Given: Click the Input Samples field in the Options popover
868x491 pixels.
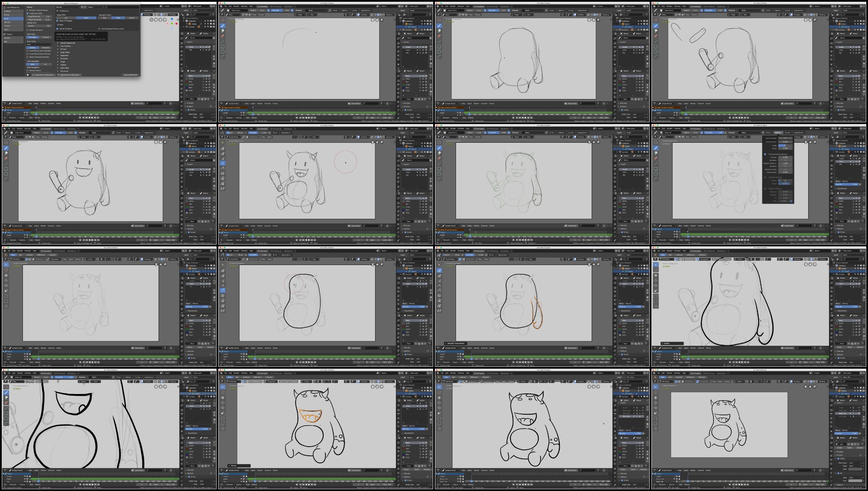Looking at the screenshot, I should pos(785,138).
